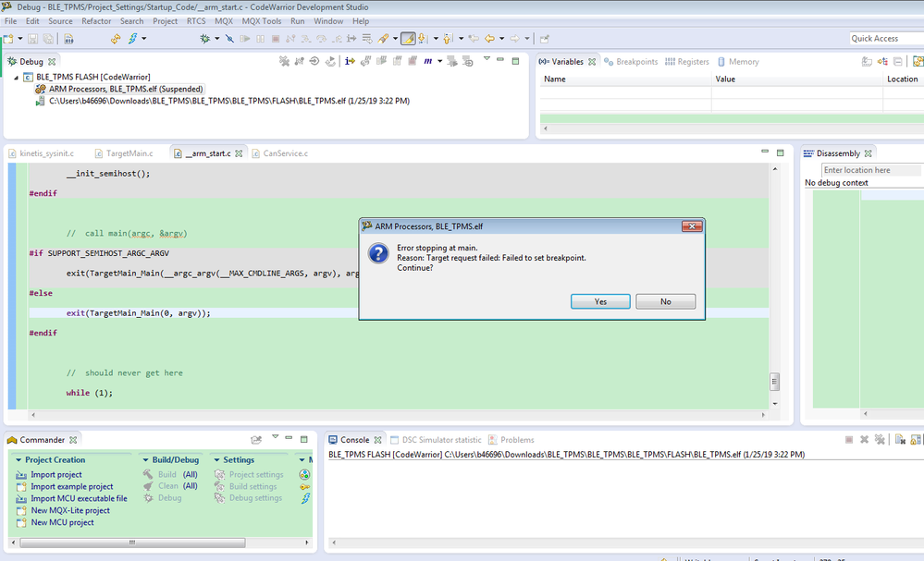Screen dimensions: 924x561
Task: Toggle Mark Occurrences highlighter button
Action: (x=408, y=39)
